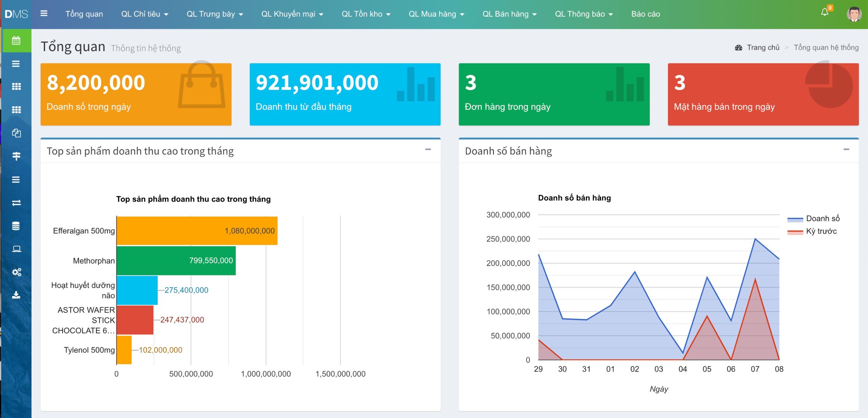Select the laptop sidebar icon
The width and height of the screenshot is (868, 418).
click(16, 249)
